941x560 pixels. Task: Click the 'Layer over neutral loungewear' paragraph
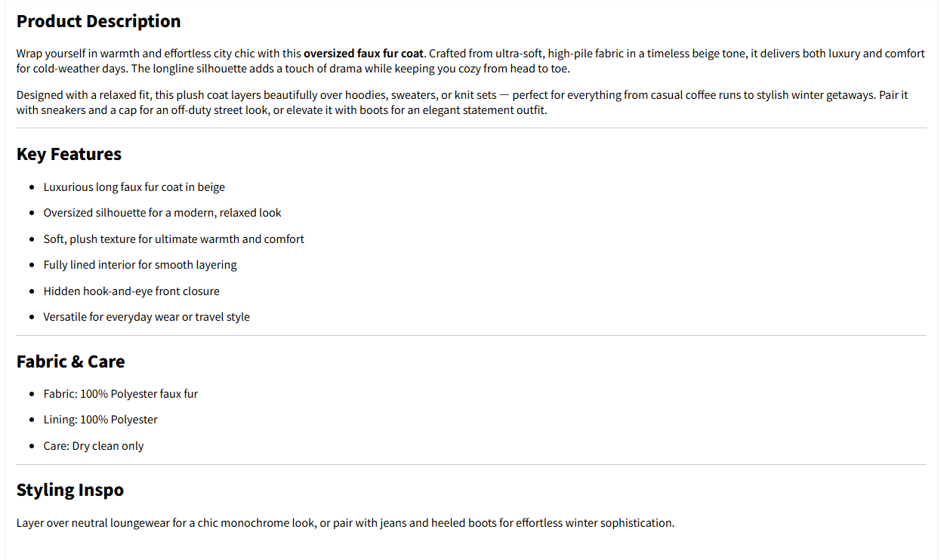click(x=345, y=523)
